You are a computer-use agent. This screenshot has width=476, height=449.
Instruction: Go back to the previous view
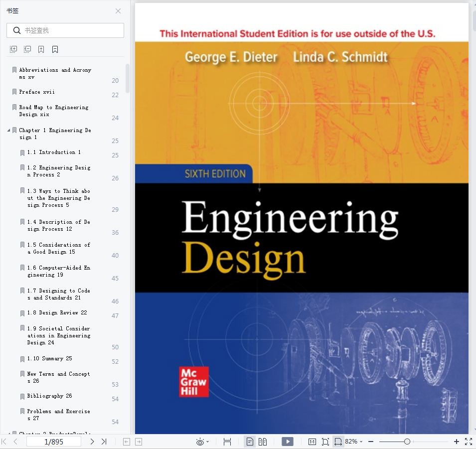click(x=127, y=442)
